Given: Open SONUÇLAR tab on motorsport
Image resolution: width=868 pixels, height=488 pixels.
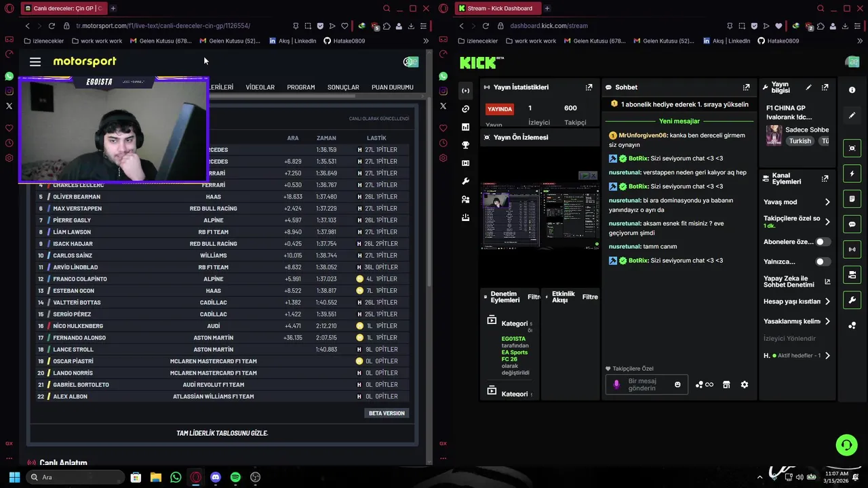Looking at the screenshot, I should click(x=343, y=87).
